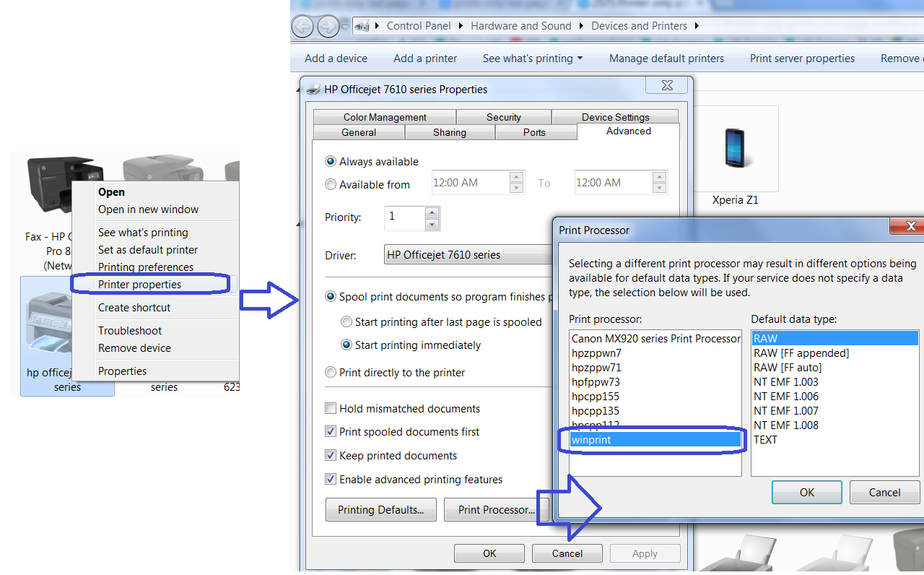
Task: Switch to the General tab
Action: (x=359, y=132)
